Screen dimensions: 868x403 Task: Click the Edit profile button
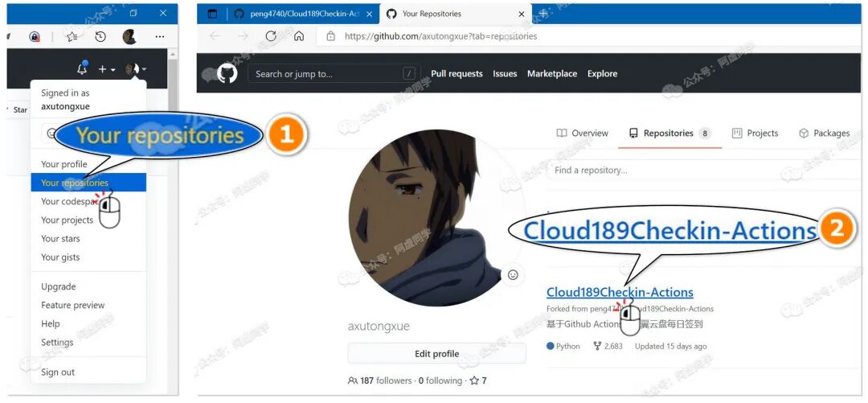pyautogui.click(x=436, y=354)
